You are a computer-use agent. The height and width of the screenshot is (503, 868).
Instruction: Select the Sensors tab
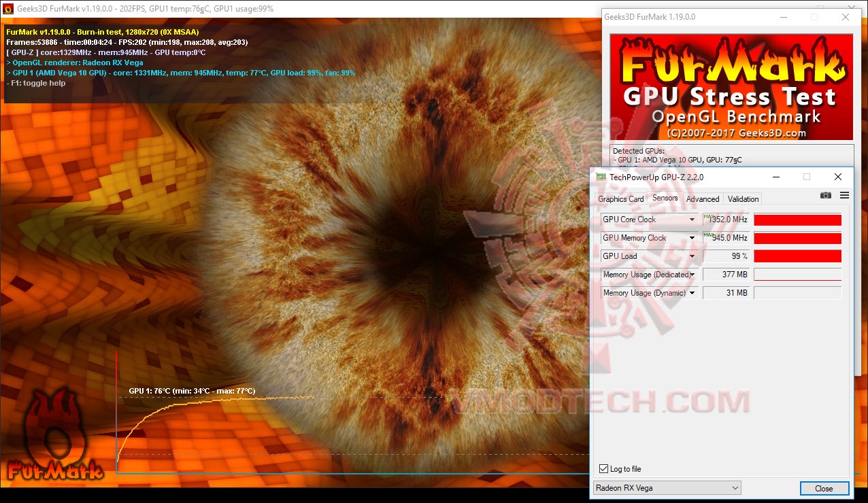point(665,198)
